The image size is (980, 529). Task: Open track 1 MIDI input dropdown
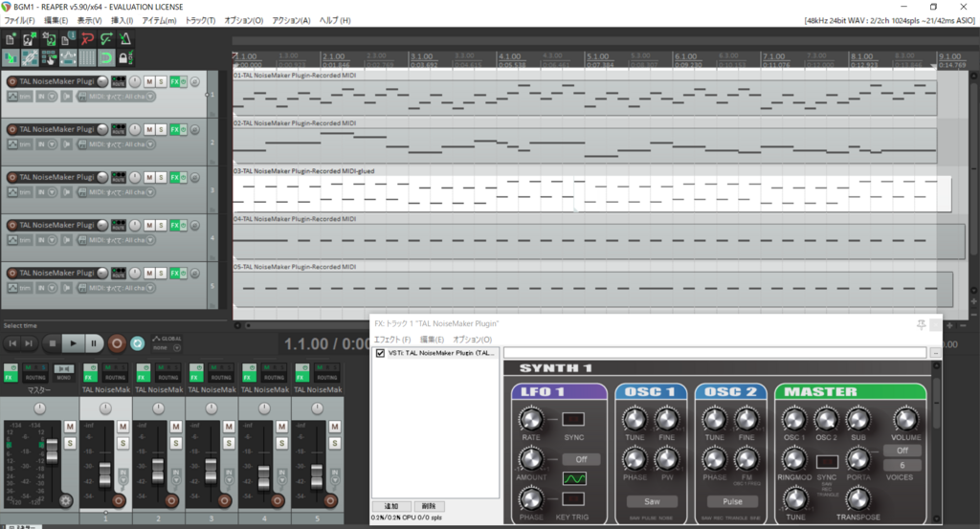pyautogui.click(x=150, y=97)
